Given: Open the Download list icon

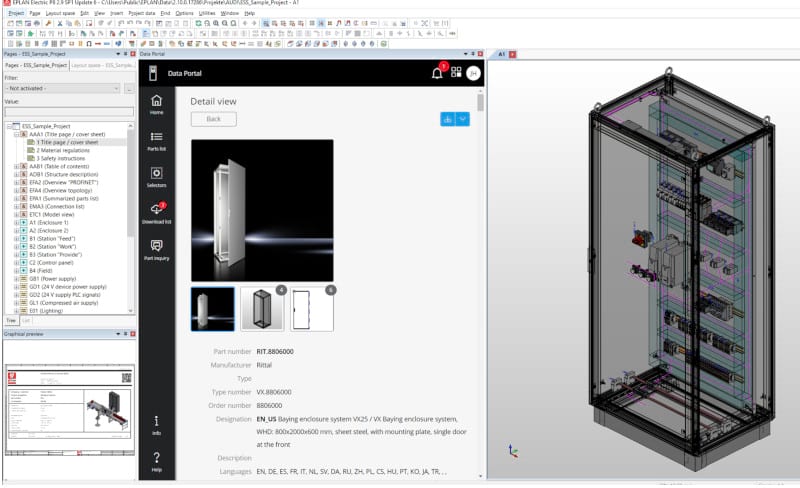Looking at the screenshot, I should pyautogui.click(x=156, y=211).
